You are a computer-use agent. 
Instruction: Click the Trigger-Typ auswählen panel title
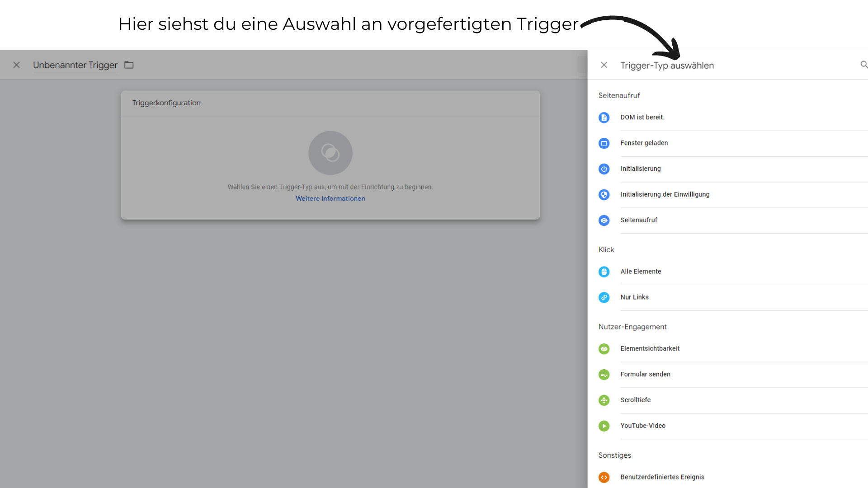coord(667,66)
